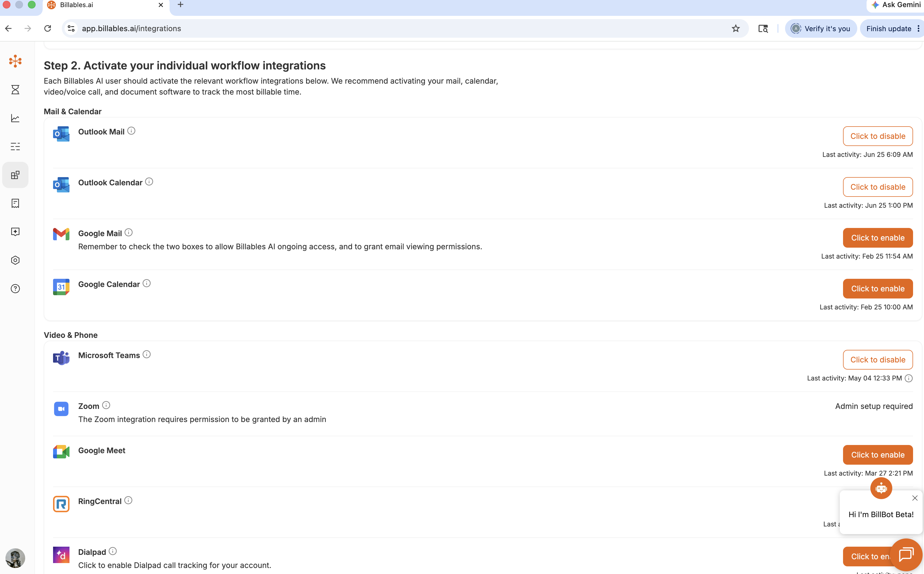The width and height of the screenshot is (924, 574).
Task: Disable the Outlook Calendar integration
Action: [878, 187]
